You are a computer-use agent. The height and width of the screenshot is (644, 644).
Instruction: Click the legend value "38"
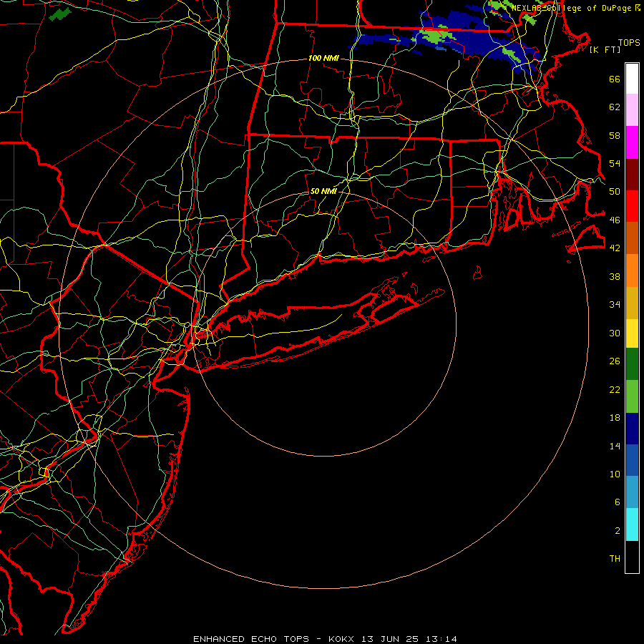coord(615,276)
